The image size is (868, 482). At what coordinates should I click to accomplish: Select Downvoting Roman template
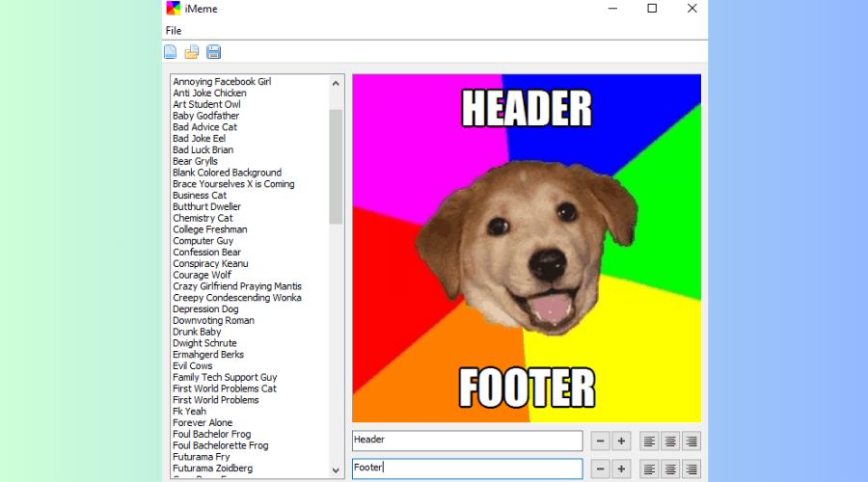point(213,320)
